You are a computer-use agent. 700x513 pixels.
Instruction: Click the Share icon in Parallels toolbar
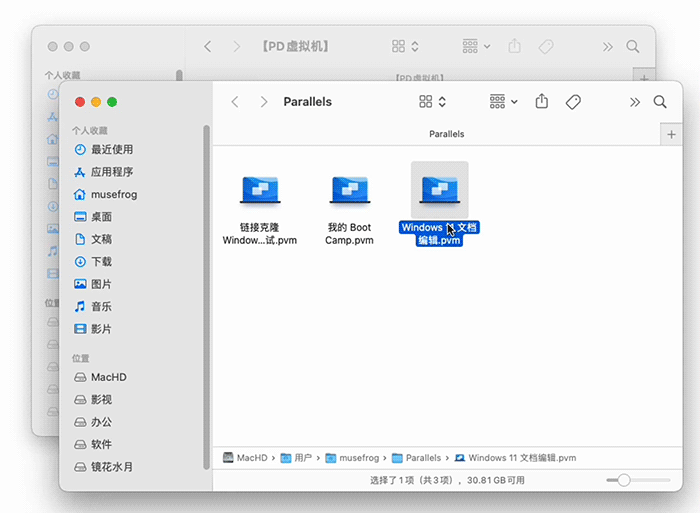tap(542, 101)
